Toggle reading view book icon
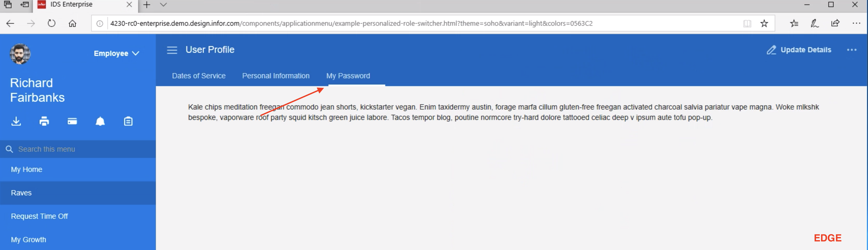 click(747, 23)
